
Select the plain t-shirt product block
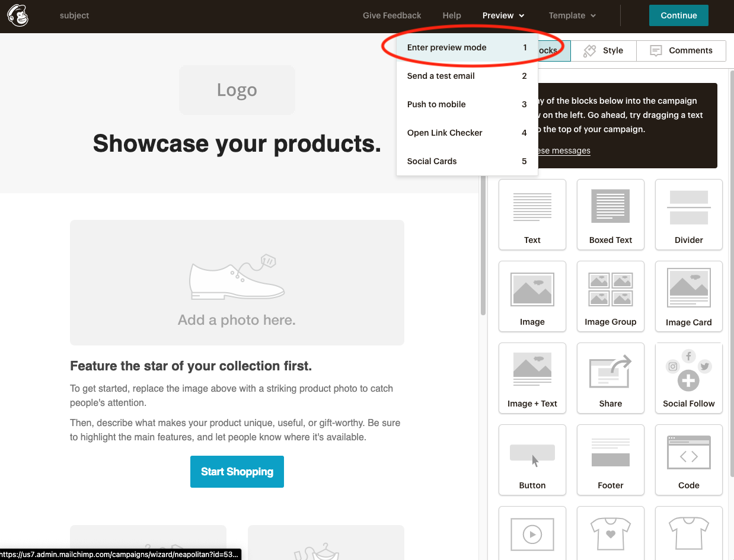(x=689, y=533)
